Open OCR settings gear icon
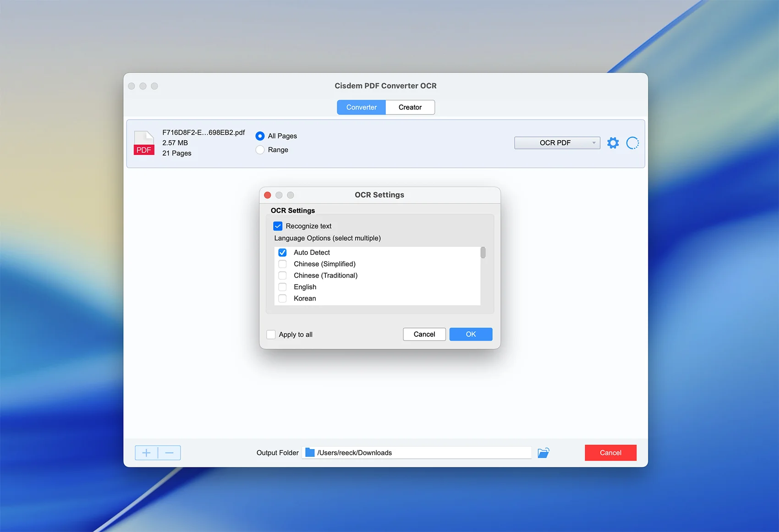The image size is (779, 532). [x=613, y=143]
